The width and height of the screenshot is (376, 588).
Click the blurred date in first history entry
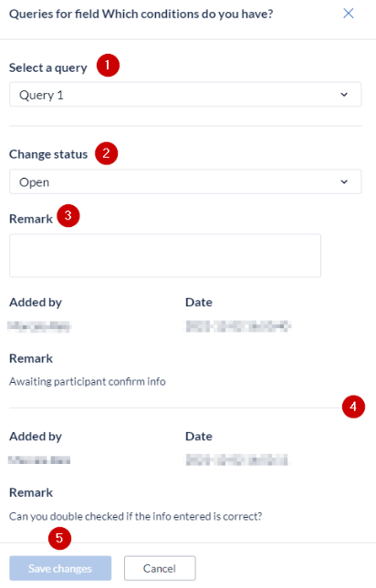coord(238,325)
